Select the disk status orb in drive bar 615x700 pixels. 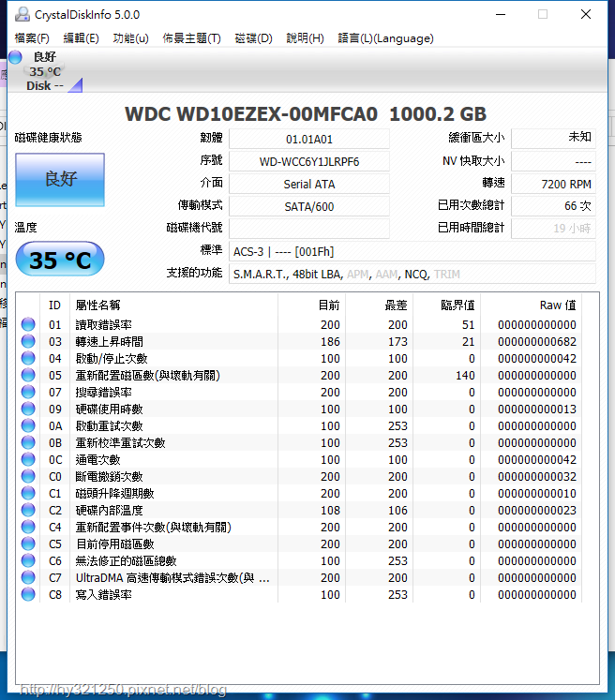(x=15, y=57)
